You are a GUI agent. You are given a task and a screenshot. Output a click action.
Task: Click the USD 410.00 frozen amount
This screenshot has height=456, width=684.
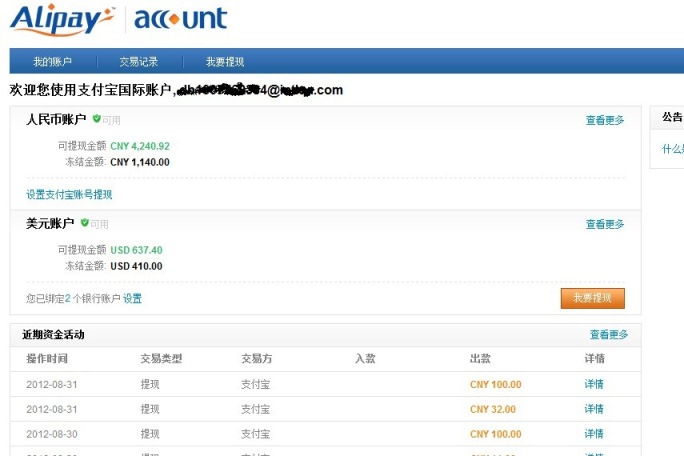tap(136, 266)
